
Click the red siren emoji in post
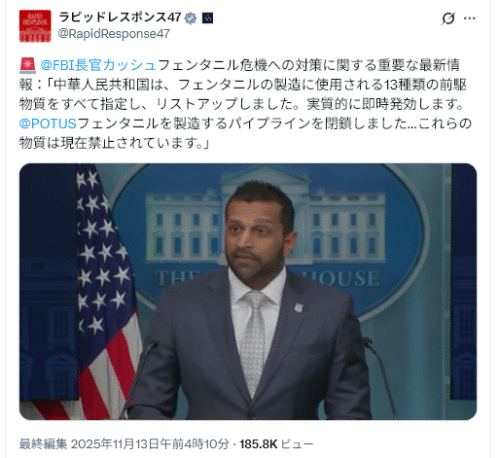(27, 65)
